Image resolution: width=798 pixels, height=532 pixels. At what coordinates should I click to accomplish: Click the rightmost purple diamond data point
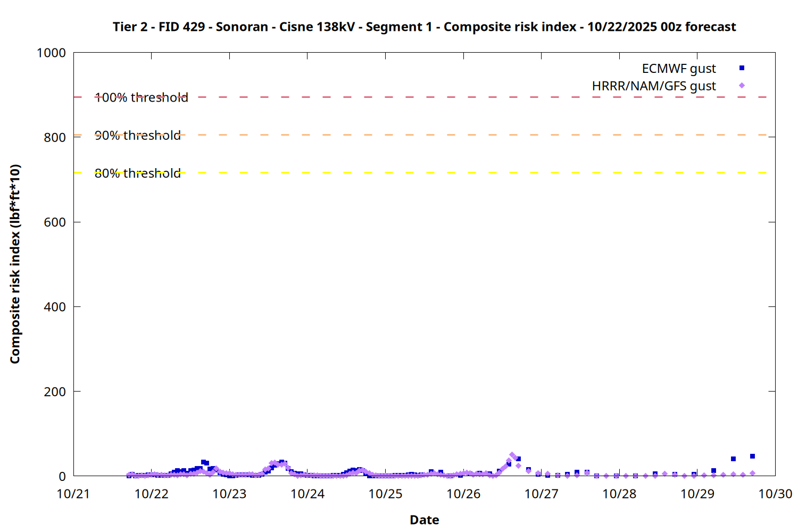tap(752, 473)
